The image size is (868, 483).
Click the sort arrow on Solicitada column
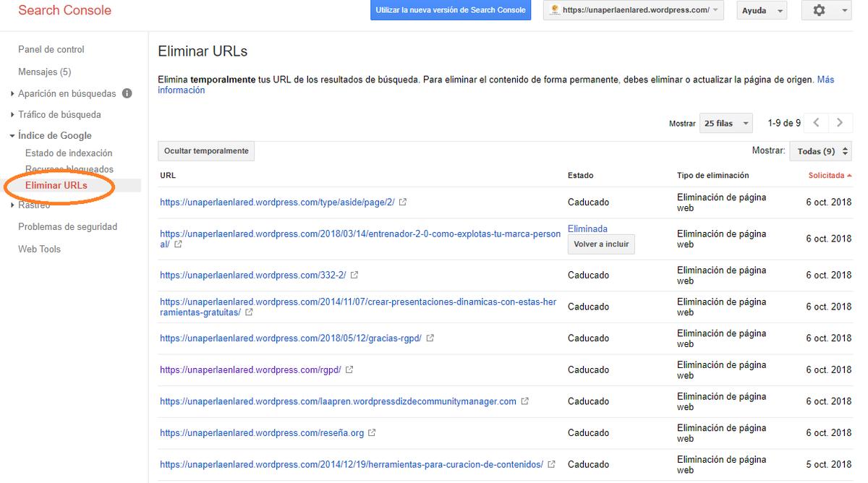[849, 175]
